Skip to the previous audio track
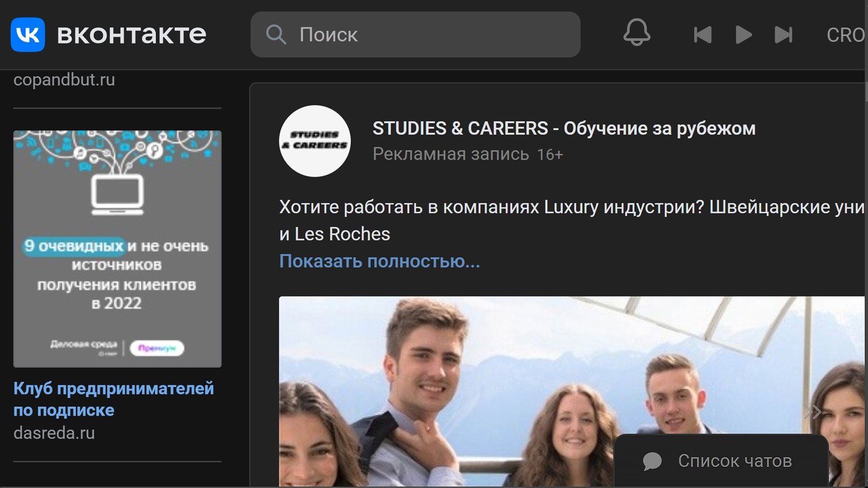Image resolution: width=868 pixels, height=488 pixels. point(702,35)
